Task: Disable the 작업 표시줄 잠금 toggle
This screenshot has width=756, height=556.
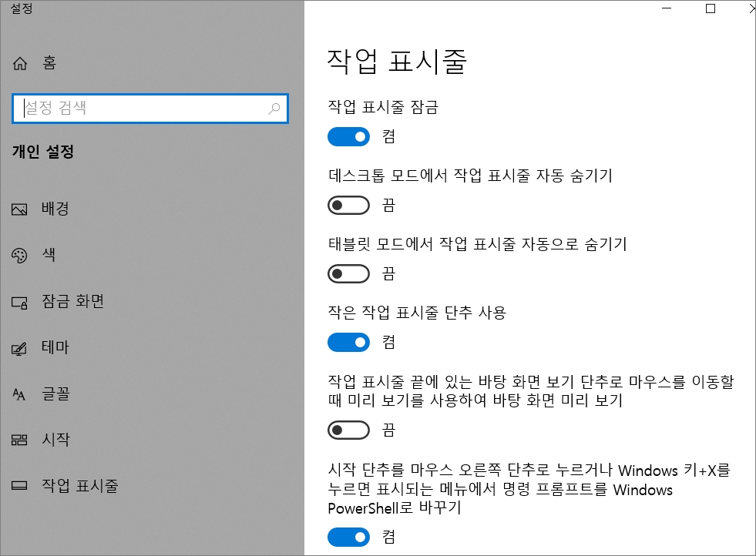Action: (348, 136)
